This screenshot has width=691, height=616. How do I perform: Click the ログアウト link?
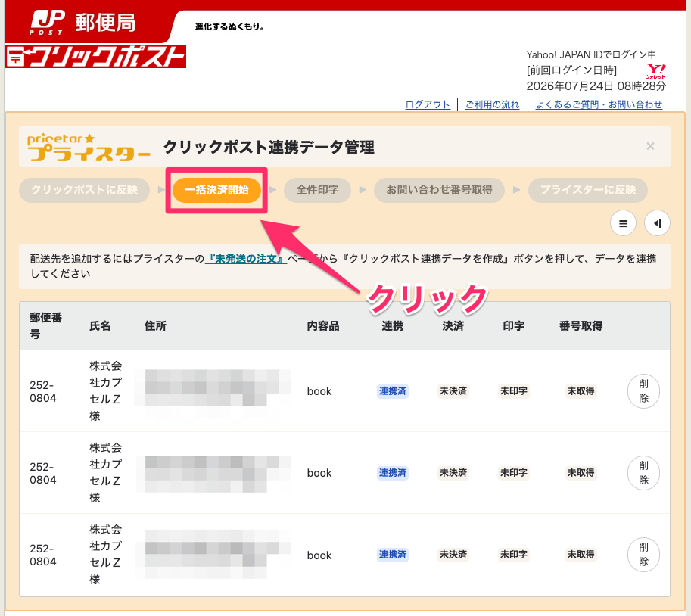point(428,105)
